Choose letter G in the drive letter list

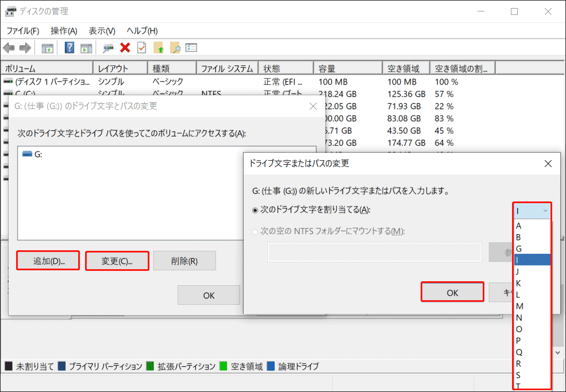532,249
